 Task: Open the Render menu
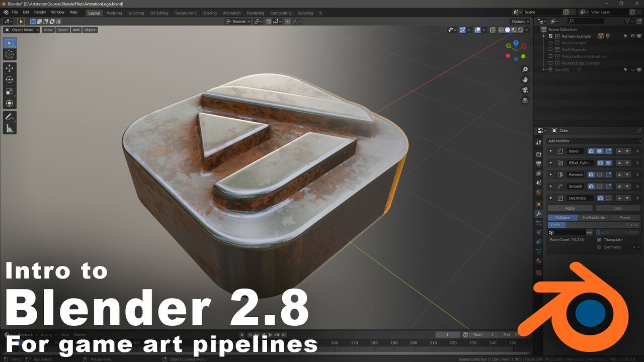pyautogui.click(x=40, y=12)
